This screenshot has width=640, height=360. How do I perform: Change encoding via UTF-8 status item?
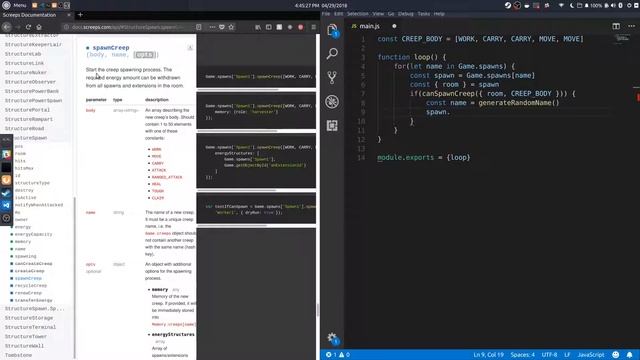point(549,355)
